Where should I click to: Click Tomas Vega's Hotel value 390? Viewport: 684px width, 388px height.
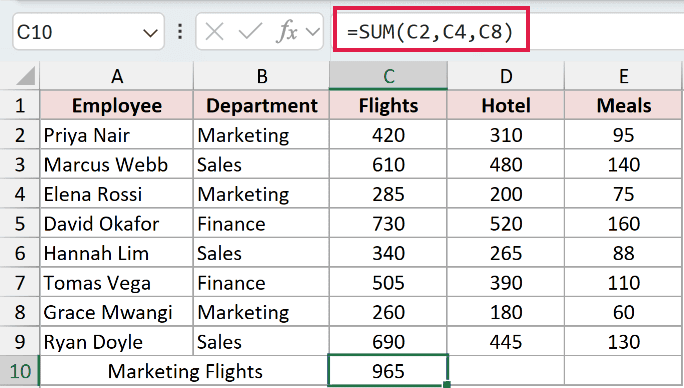506,283
